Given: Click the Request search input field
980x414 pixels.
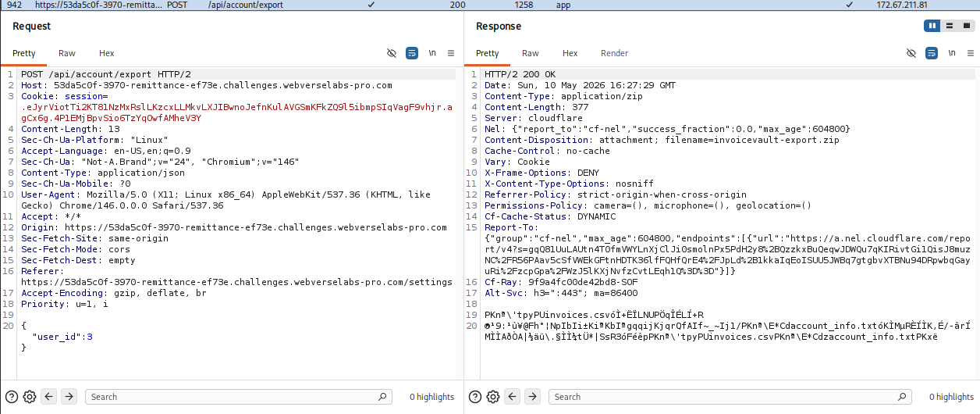Looking at the screenshot, I should (x=240, y=397).
